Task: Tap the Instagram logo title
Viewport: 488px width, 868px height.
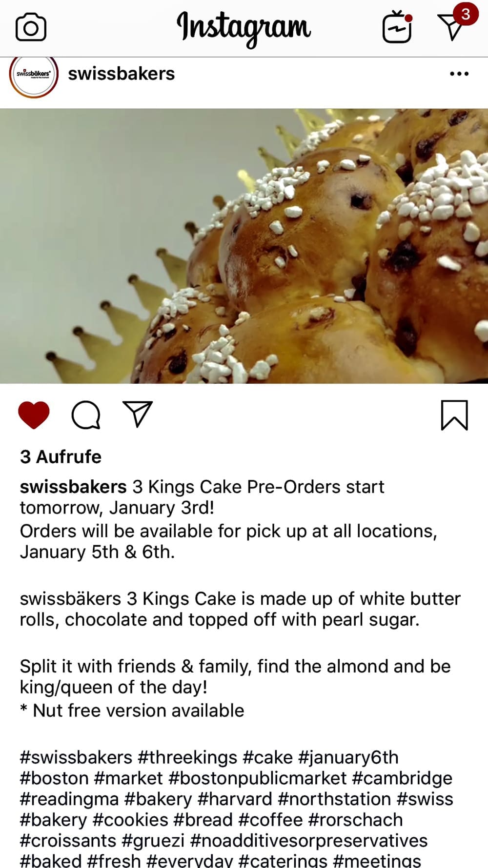Action: [x=244, y=27]
